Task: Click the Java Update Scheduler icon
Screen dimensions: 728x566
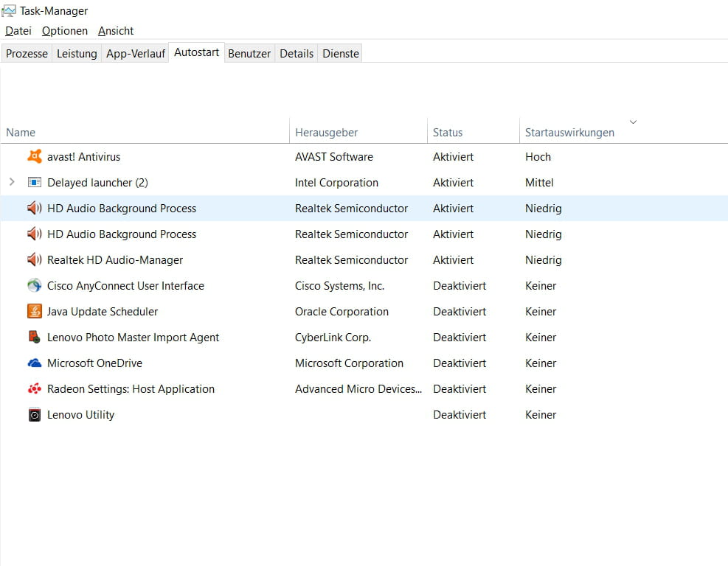Action: [x=35, y=311]
